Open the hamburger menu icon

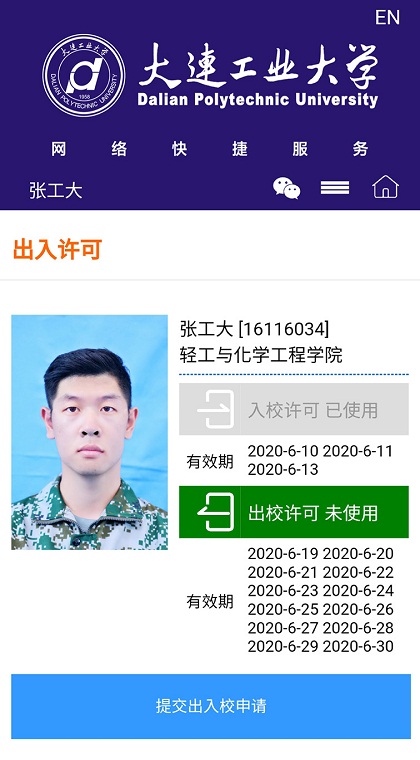(x=335, y=188)
